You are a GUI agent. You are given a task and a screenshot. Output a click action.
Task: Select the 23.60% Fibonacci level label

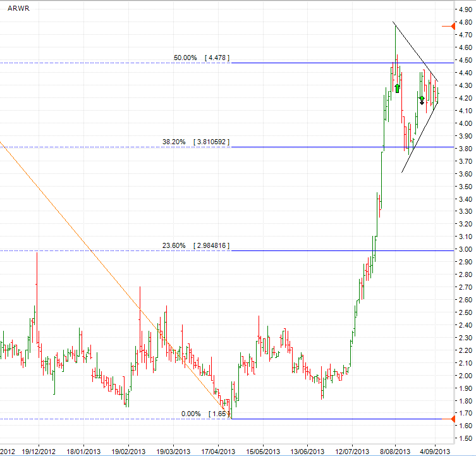click(174, 245)
